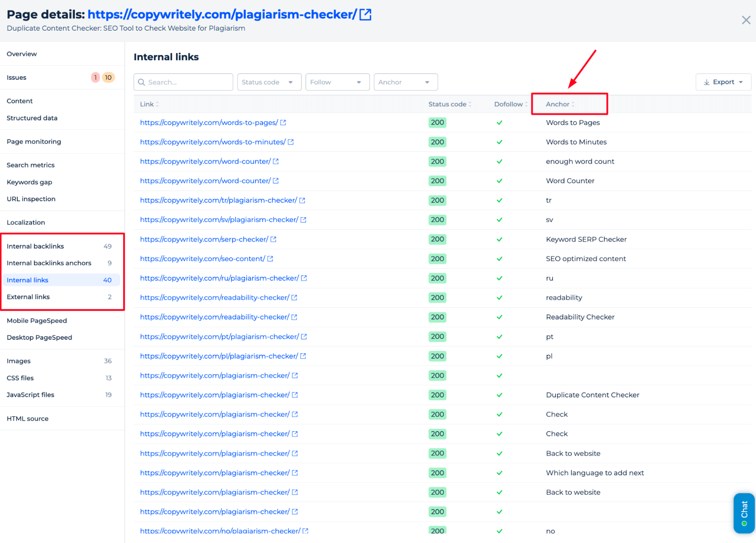Click the download icon in Export button
This screenshot has width=756, height=543.
(x=706, y=82)
